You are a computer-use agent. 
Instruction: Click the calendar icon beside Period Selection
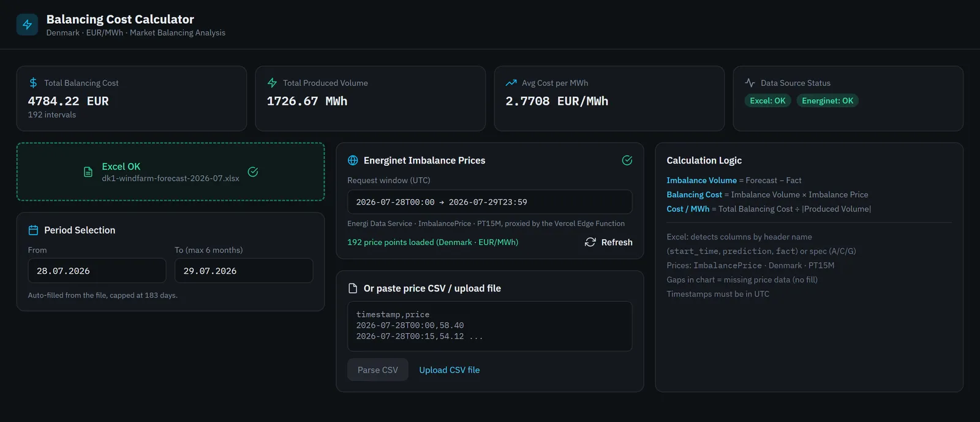click(x=33, y=230)
